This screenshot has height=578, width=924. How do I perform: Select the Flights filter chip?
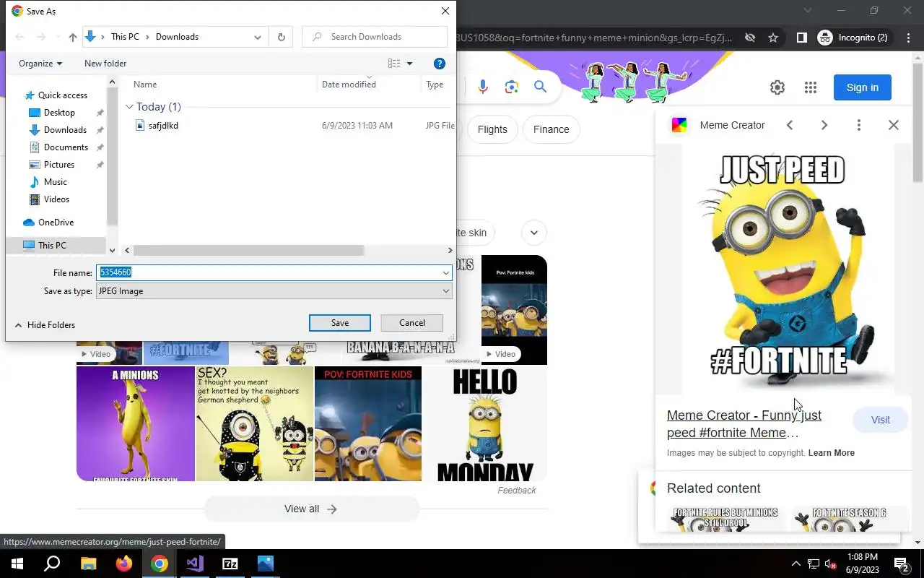[x=492, y=129]
